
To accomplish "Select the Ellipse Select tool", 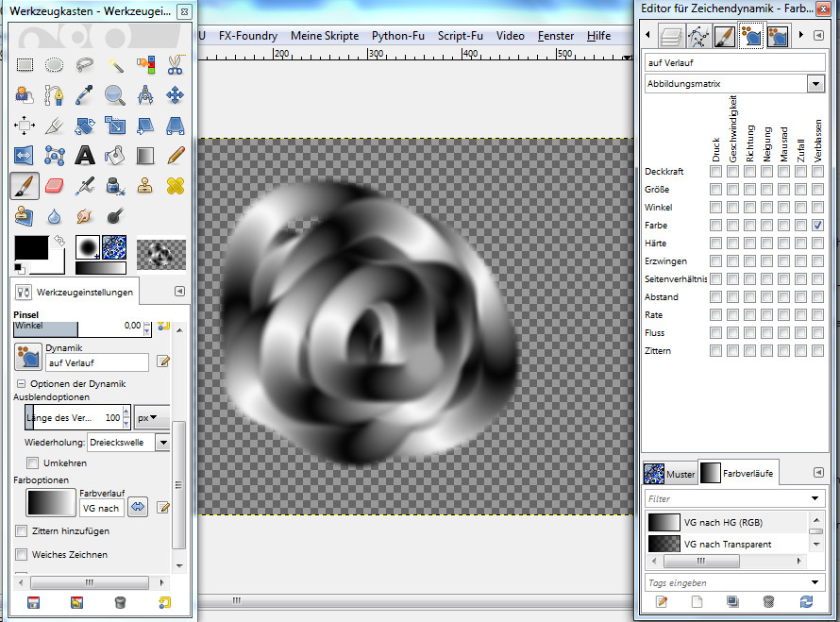I will pyautogui.click(x=54, y=65).
